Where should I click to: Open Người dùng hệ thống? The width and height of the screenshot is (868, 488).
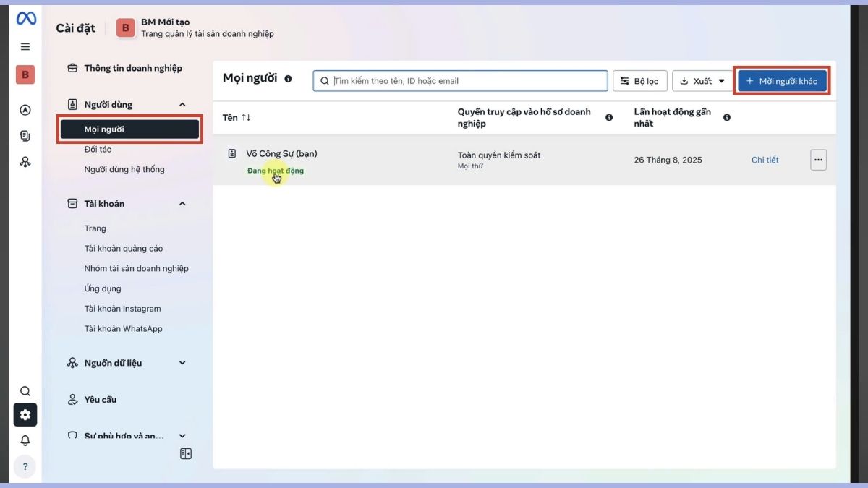pyautogui.click(x=124, y=169)
